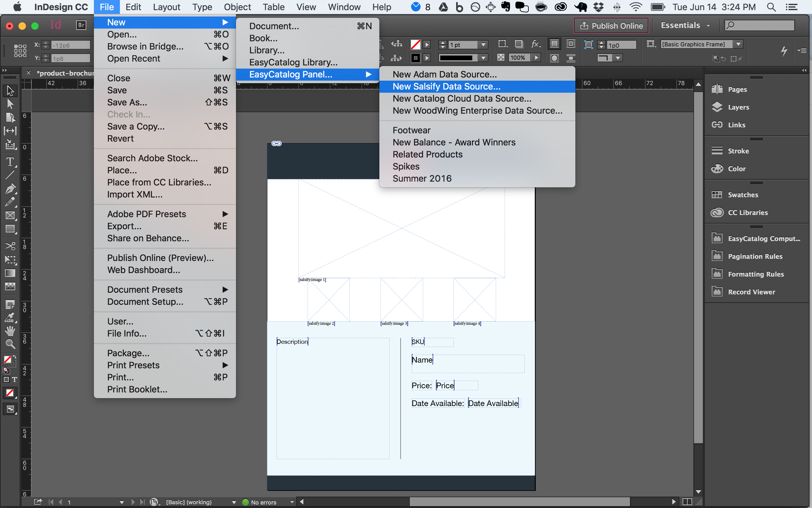The width and height of the screenshot is (812, 508).
Task: Open the page number dropdown
Action: click(x=121, y=502)
